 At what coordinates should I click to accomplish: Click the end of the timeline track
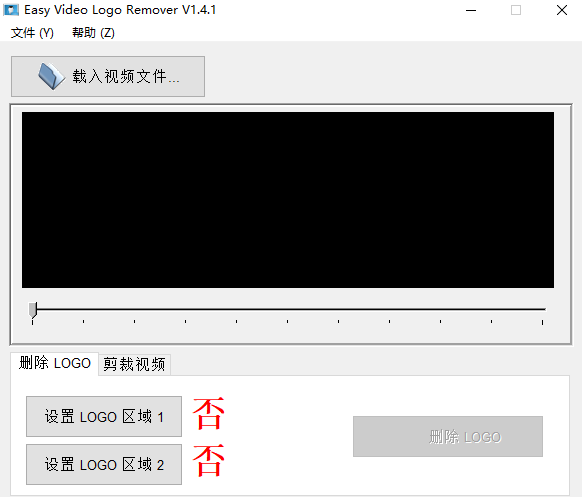tap(543, 309)
